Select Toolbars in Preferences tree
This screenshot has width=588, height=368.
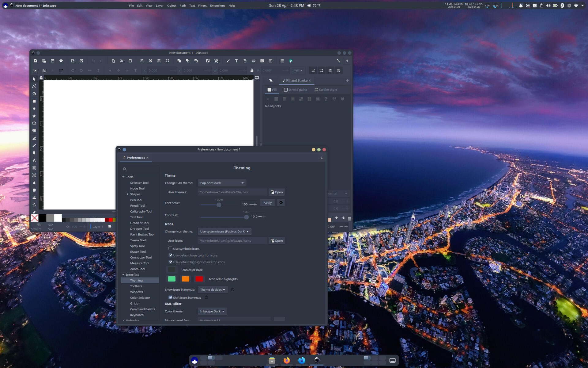[136, 286]
